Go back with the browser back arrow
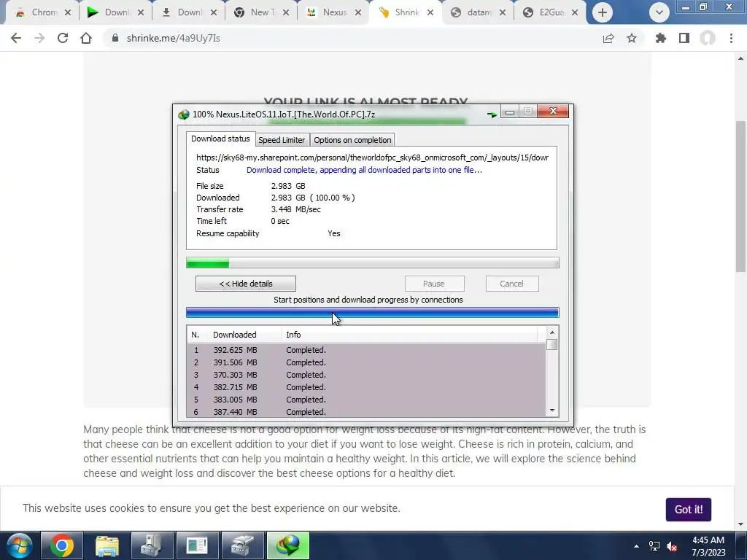The height and width of the screenshot is (560, 747). (x=16, y=38)
